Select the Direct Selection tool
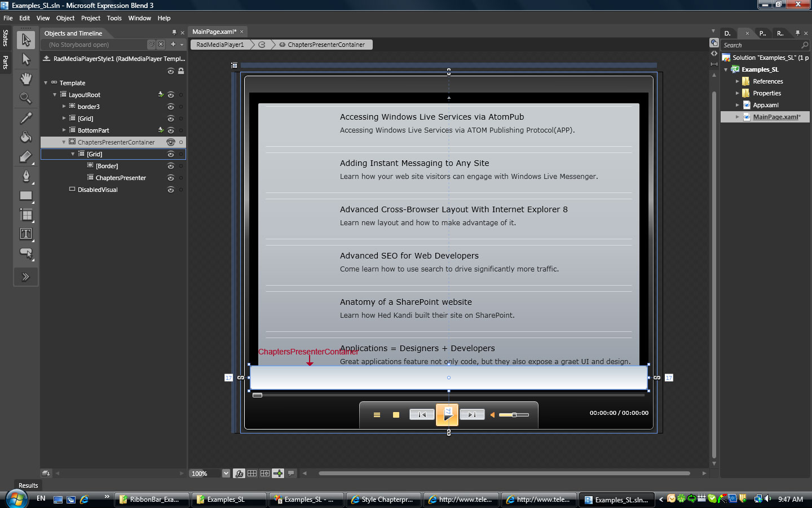812x508 pixels. click(x=26, y=59)
